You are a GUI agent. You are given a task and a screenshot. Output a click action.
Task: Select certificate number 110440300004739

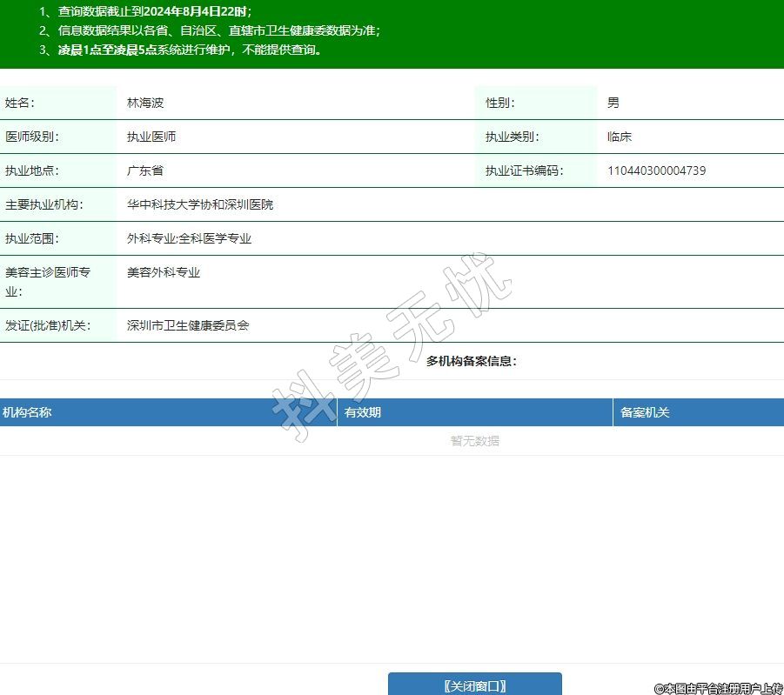pyautogui.click(x=656, y=170)
